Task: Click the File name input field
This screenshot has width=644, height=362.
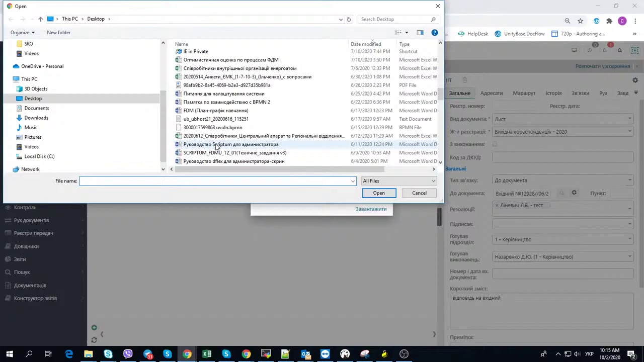Action: tap(215, 181)
